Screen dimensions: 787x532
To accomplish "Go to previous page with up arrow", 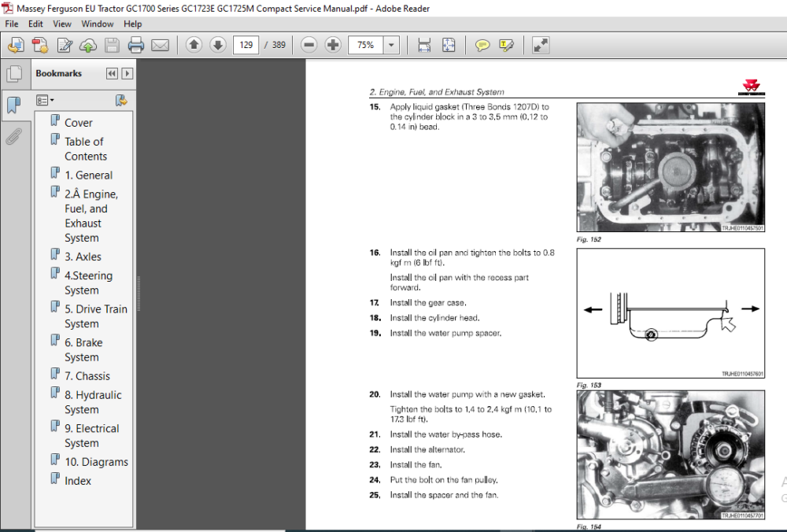I will coord(194,45).
